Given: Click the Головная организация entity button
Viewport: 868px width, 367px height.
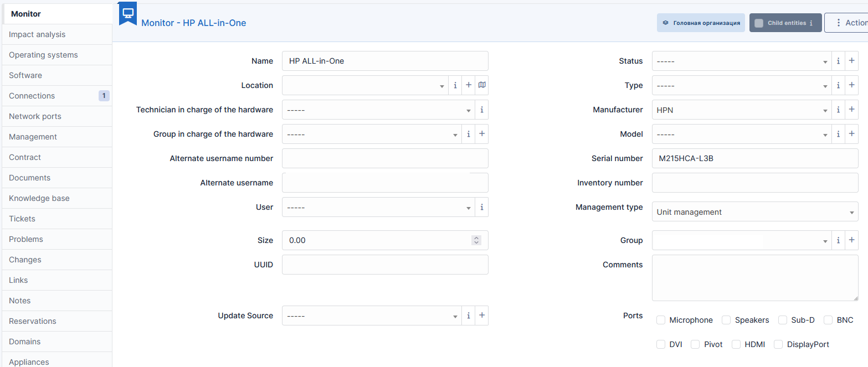Looking at the screenshot, I should pos(701,23).
